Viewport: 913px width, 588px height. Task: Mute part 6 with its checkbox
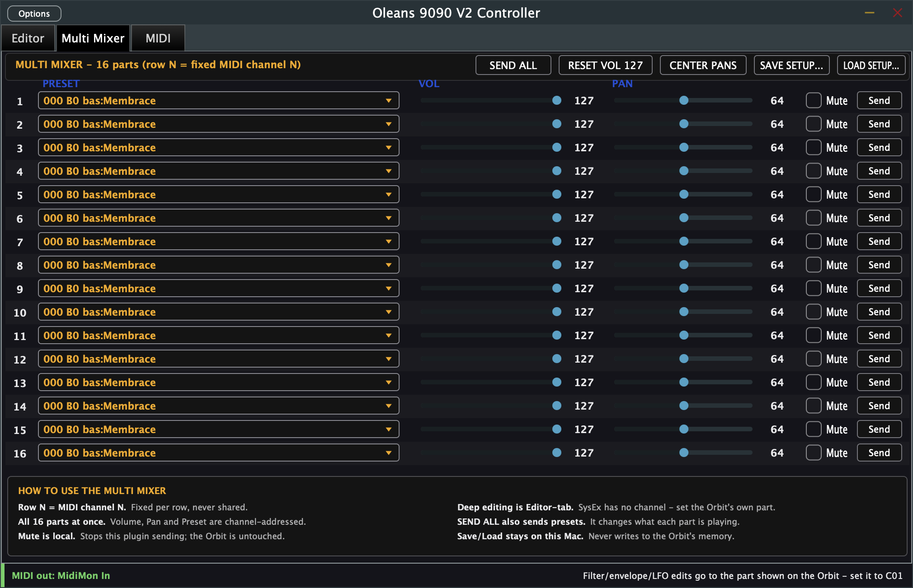coord(814,218)
